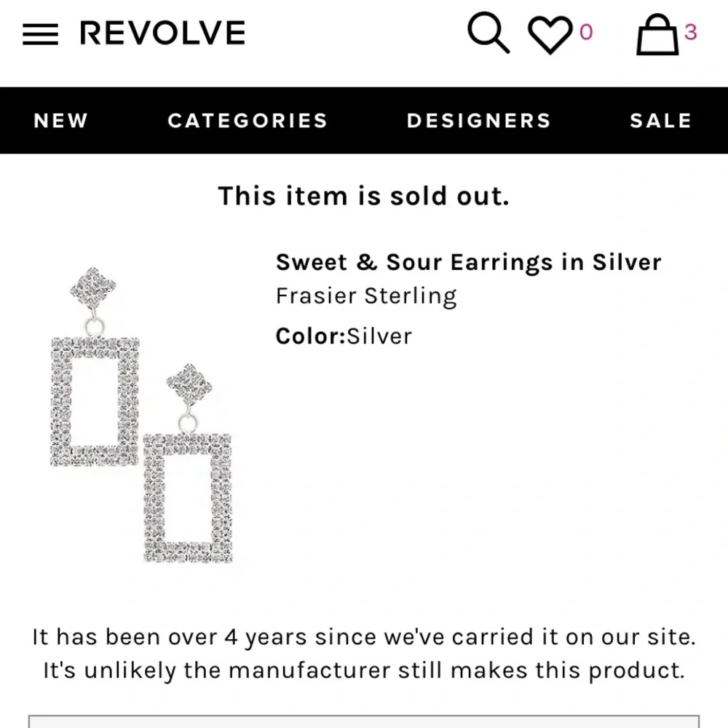Open the CATEGORIES menu item
The width and height of the screenshot is (728, 728).
pyautogui.click(x=248, y=121)
